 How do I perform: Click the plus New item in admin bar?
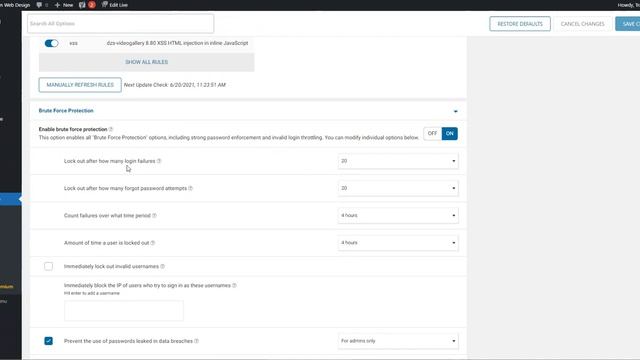pyautogui.click(x=64, y=5)
